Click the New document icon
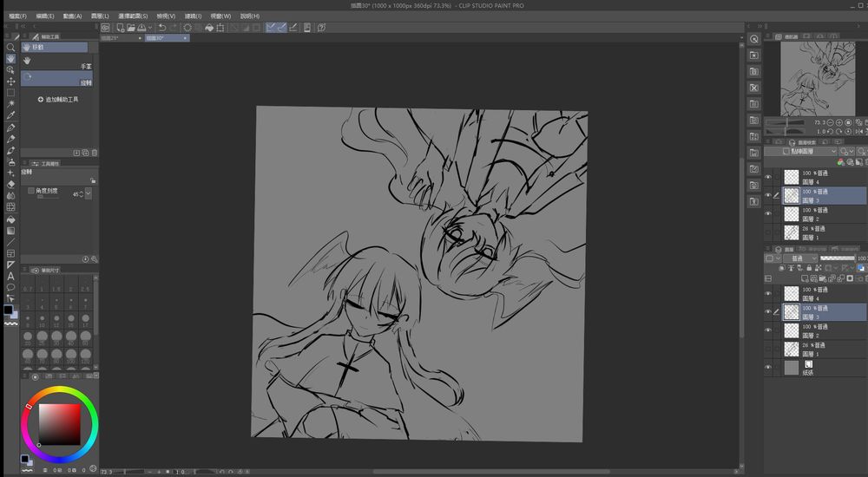 tap(120, 27)
